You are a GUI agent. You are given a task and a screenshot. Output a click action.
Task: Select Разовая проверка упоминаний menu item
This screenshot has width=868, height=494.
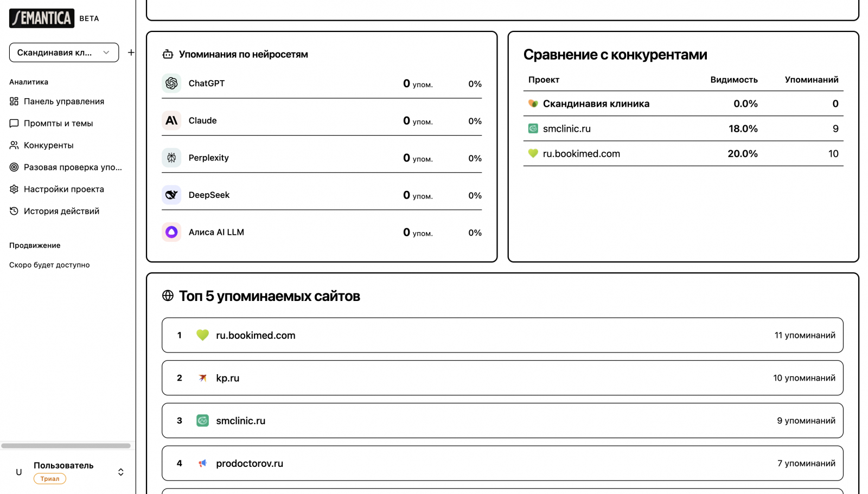(x=73, y=168)
